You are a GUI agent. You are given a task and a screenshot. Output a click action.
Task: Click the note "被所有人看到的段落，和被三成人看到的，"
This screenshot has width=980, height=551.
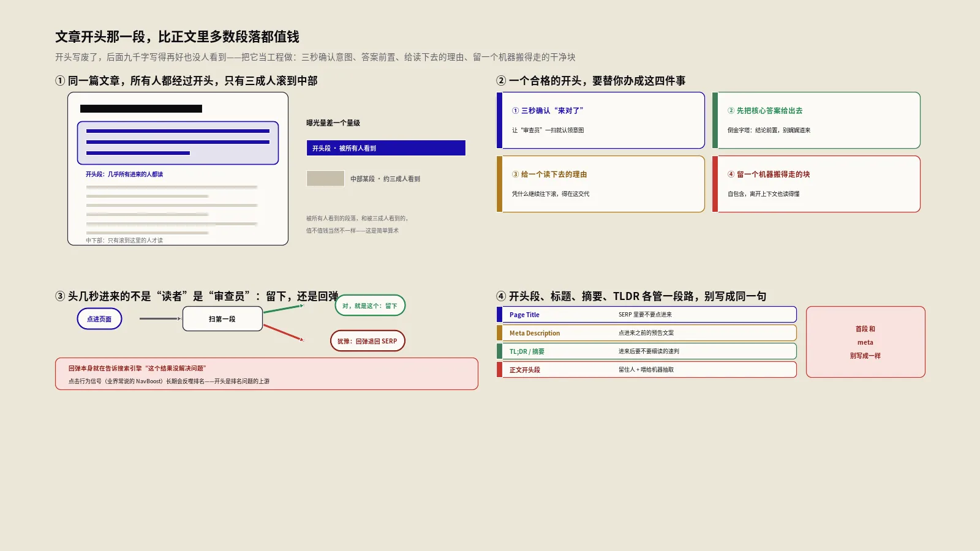coord(357,218)
